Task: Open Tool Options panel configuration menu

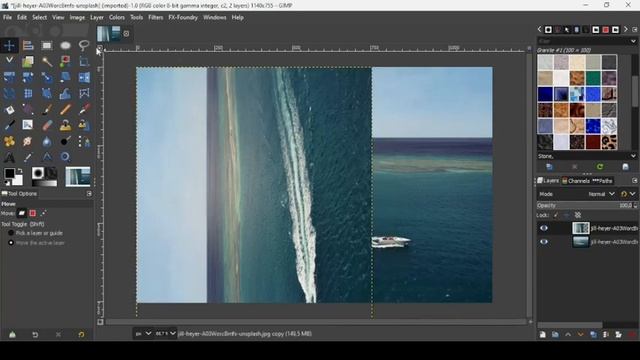Action: click(89, 194)
